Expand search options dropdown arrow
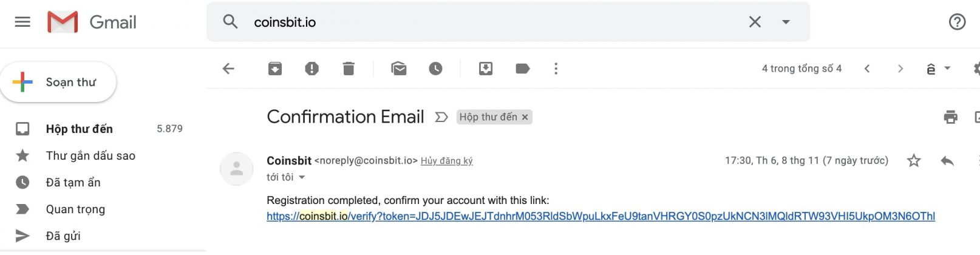Image resolution: width=980 pixels, height=255 pixels. click(786, 22)
